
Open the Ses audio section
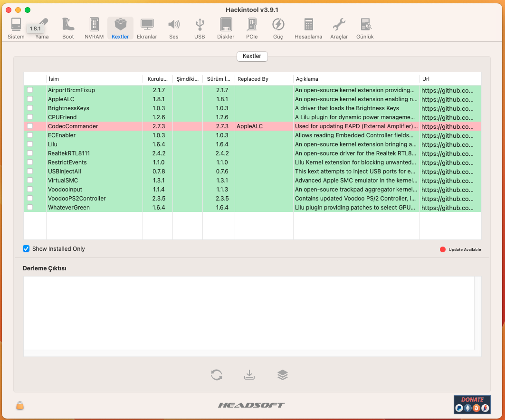pyautogui.click(x=173, y=29)
